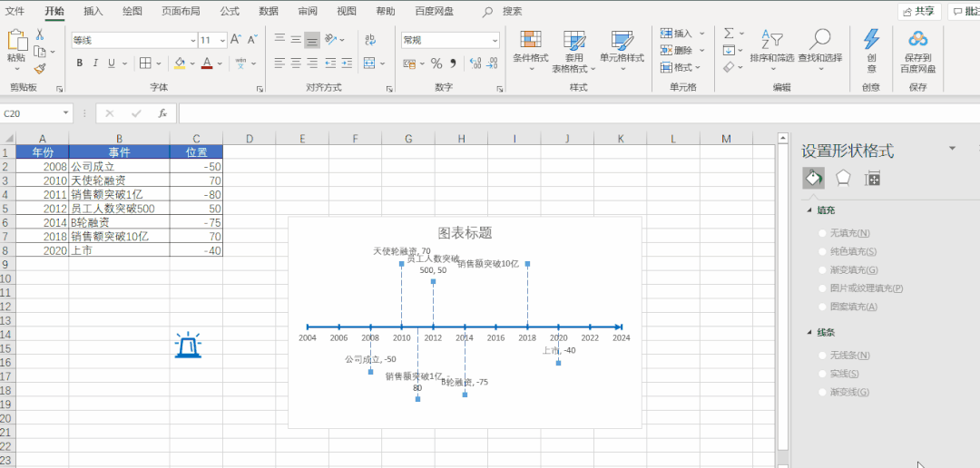This screenshot has width=980, height=468.
Task: Switch to the 公式 tab
Action: [x=230, y=11]
